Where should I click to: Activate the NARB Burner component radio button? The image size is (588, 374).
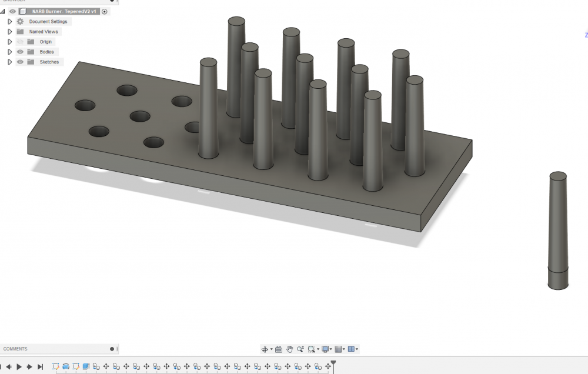click(105, 12)
